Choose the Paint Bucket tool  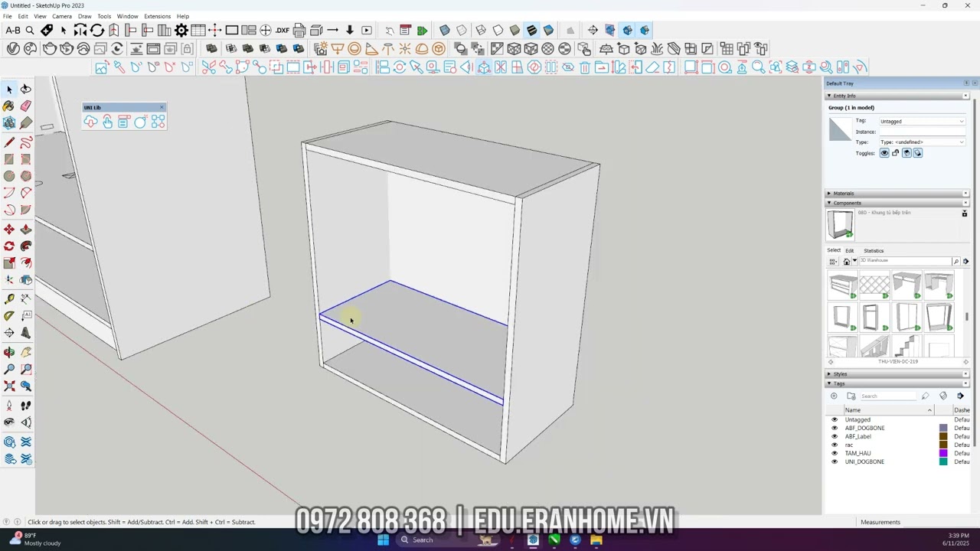tap(9, 106)
